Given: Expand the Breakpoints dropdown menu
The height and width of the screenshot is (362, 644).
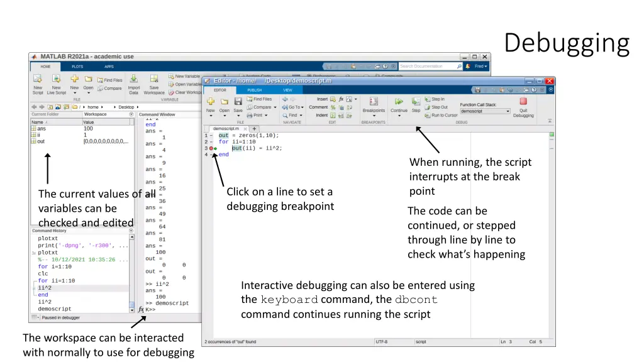Looking at the screenshot, I should [374, 116].
